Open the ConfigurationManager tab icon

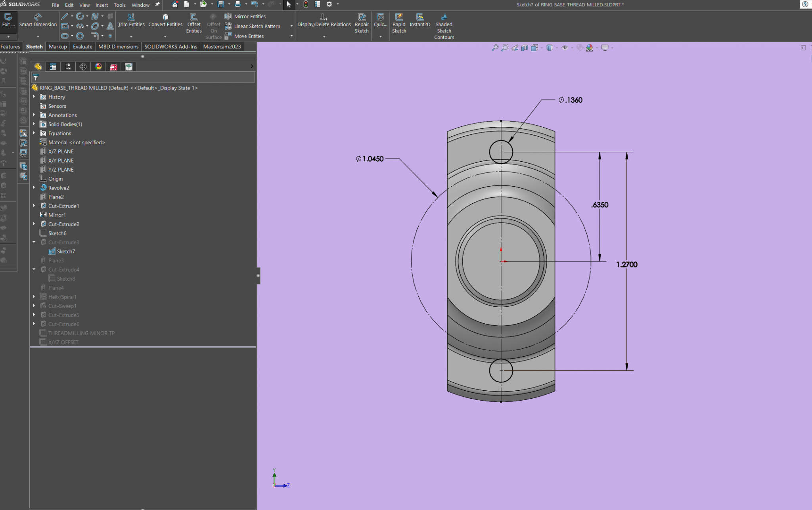[x=68, y=67]
